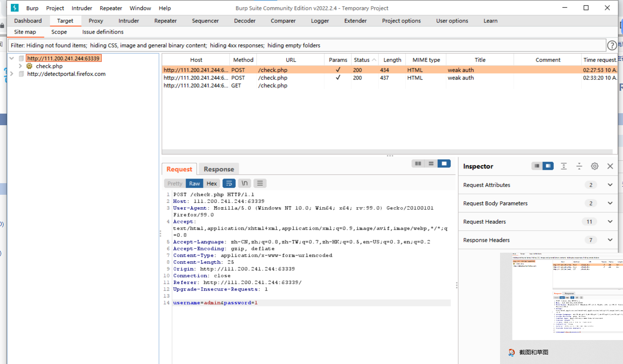Open the Burp menu
Viewport: 623px width, 364px height.
point(32,8)
